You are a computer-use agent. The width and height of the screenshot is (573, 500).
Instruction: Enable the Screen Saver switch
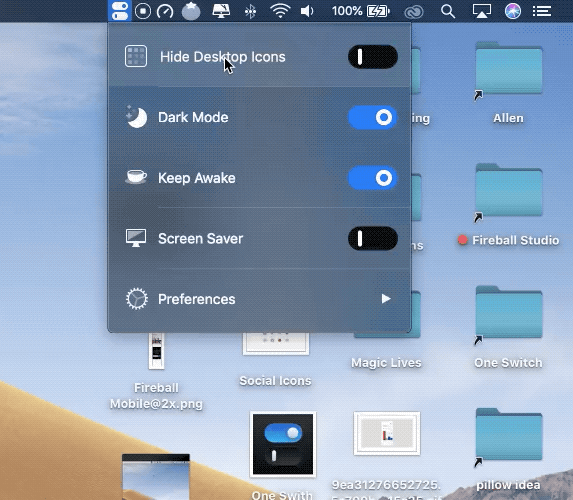(x=373, y=239)
